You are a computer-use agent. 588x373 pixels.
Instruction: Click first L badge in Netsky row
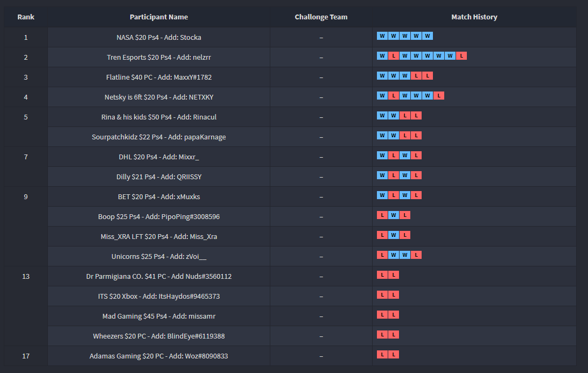coord(394,96)
